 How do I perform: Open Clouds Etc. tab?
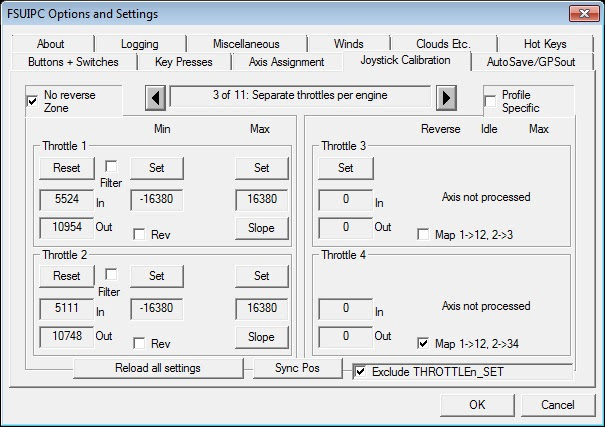[x=443, y=44]
